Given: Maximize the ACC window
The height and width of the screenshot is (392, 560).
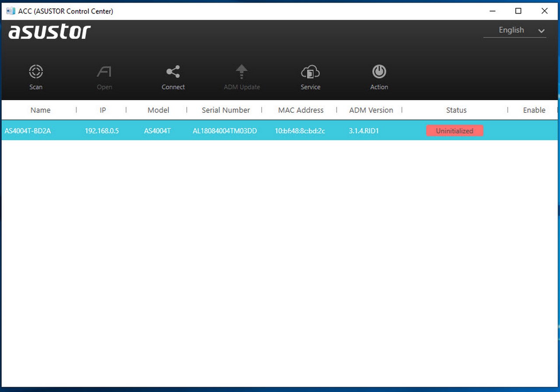Looking at the screenshot, I should point(518,11).
